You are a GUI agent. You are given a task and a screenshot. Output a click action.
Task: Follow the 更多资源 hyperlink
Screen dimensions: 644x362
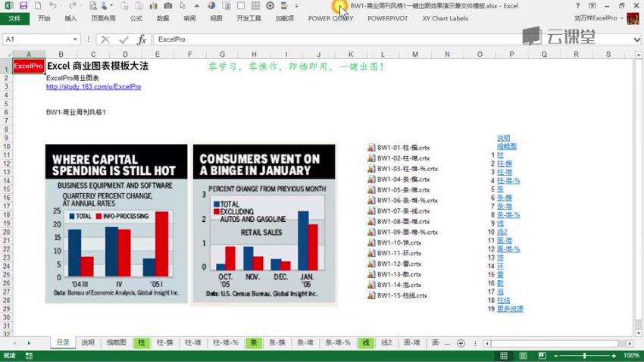pos(510,309)
